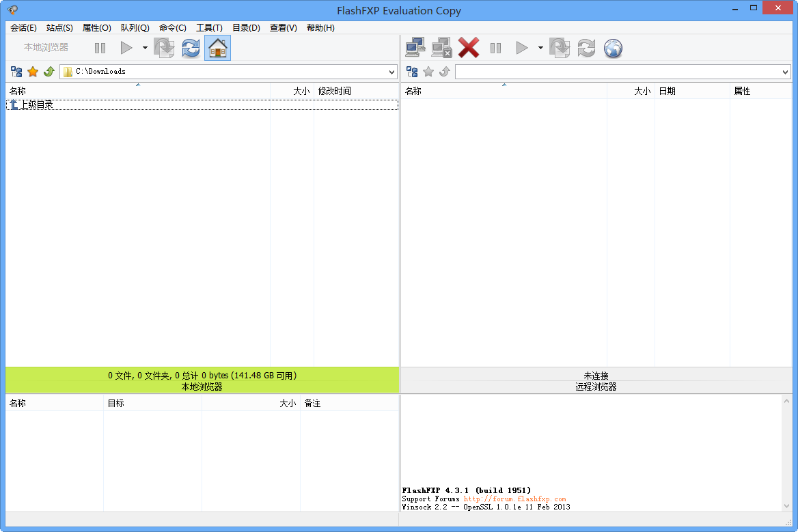Screen dimensions: 798x532
Task: Click the 本地浏览器 toolbar button
Action: (46, 48)
